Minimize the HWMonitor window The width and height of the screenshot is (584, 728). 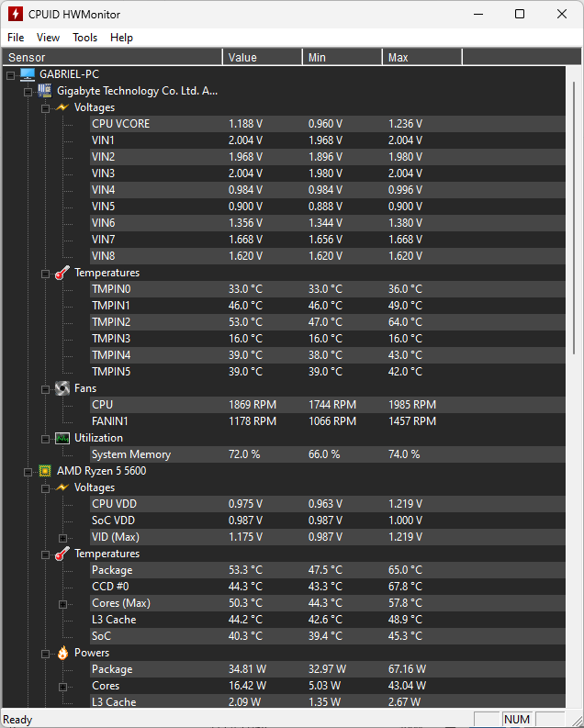pos(478,14)
